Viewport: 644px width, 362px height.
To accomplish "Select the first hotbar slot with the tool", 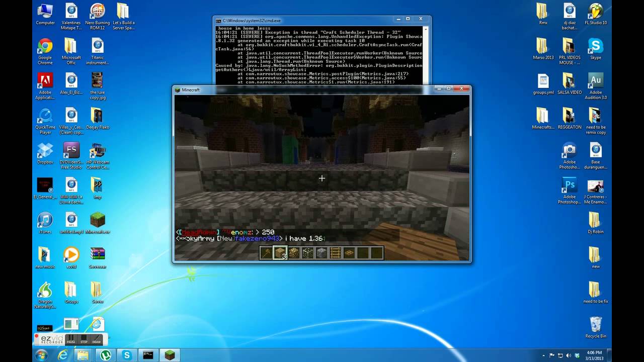I will [x=267, y=253].
